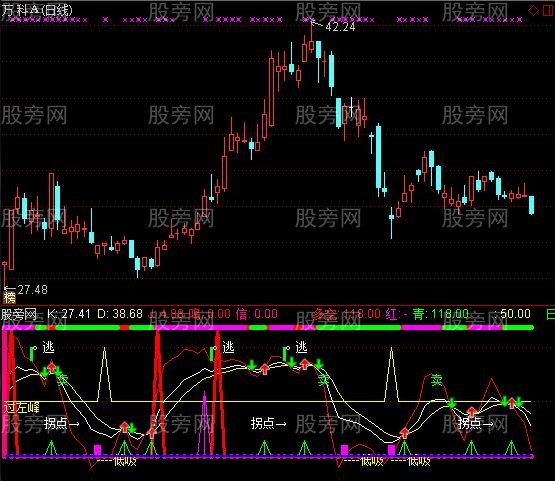This screenshot has height=481, width=555.
Task: Click the 股旁网 indicator name in the lower pane
Action: pos(18,314)
